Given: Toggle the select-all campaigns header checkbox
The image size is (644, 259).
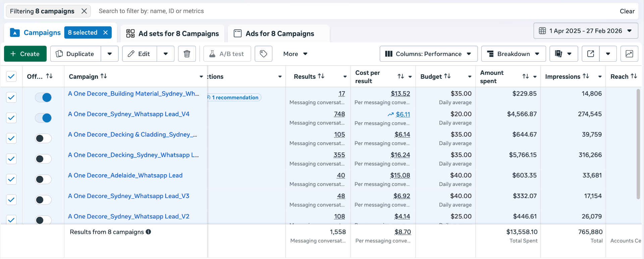Looking at the screenshot, I should [11, 76].
